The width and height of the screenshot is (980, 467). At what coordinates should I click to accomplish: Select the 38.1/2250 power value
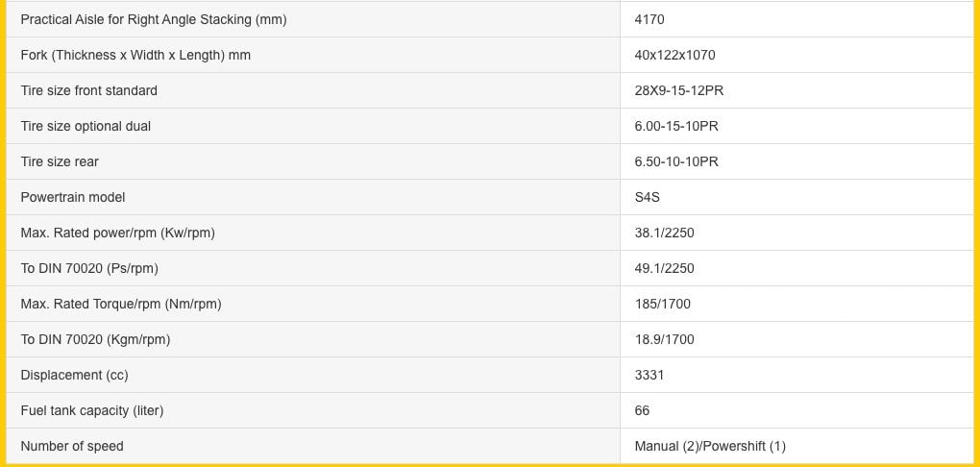click(x=664, y=233)
